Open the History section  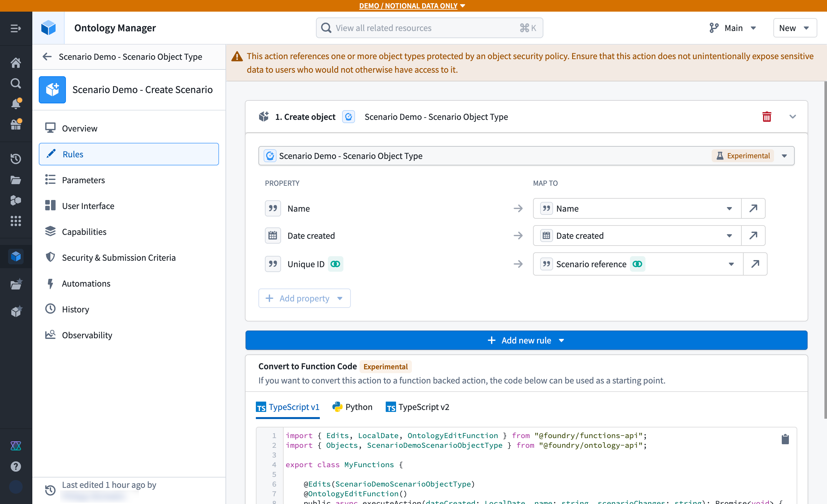129,309
